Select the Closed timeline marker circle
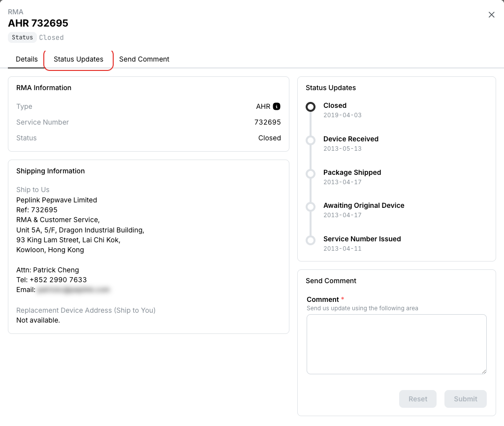Image resolution: width=504 pixels, height=426 pixels. coord(311,107)
